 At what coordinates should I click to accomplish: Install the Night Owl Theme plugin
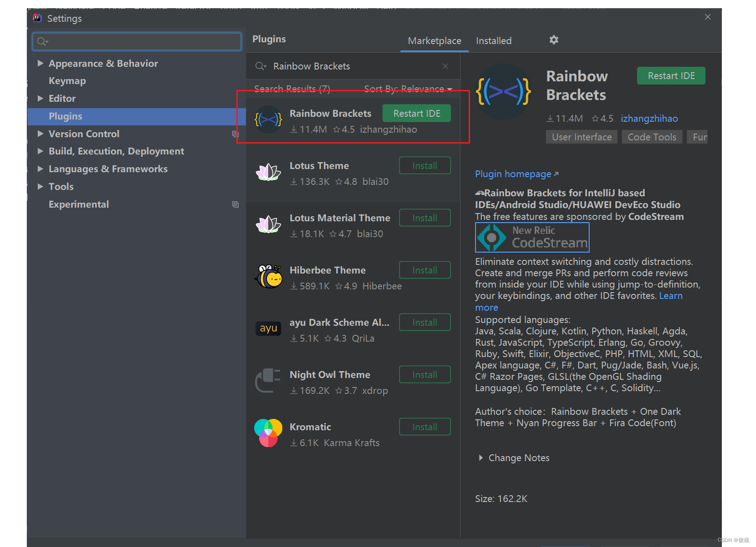pos(425,375)
